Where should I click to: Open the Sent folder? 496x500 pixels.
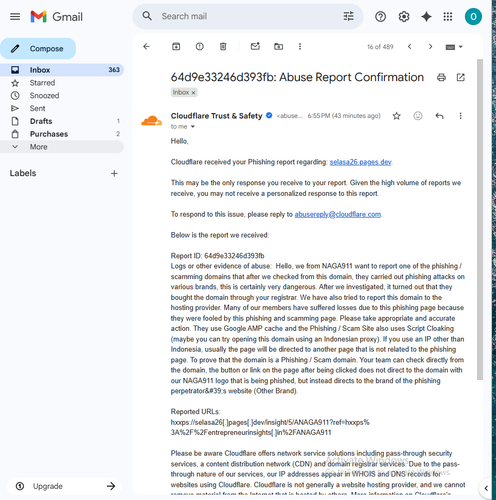click(x=62, y=108)
